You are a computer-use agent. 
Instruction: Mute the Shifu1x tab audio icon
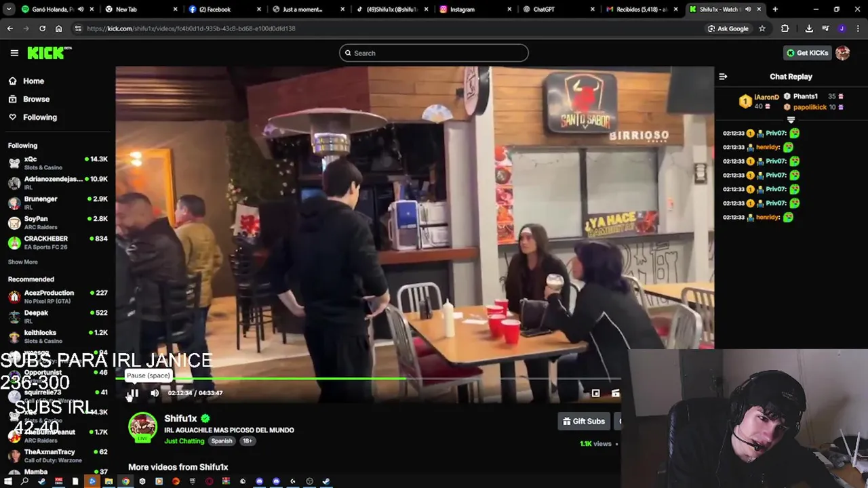click(x=748, y=9)
